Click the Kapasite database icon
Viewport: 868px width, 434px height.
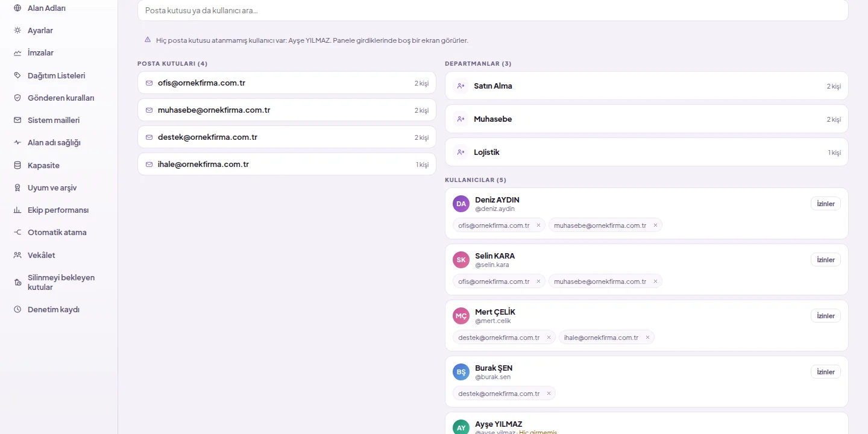click(x=17, y=165)
